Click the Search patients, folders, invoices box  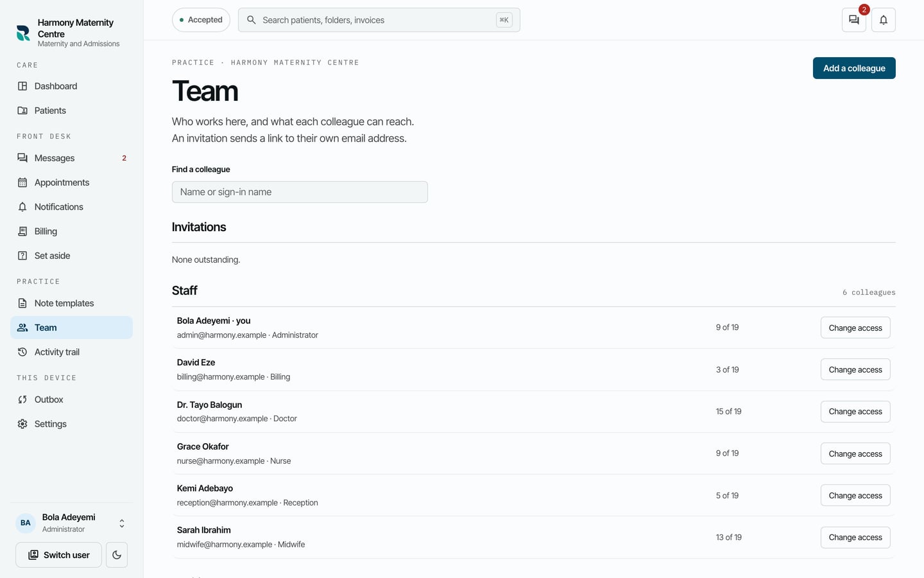pyautogui.click(x=379, y=20)
